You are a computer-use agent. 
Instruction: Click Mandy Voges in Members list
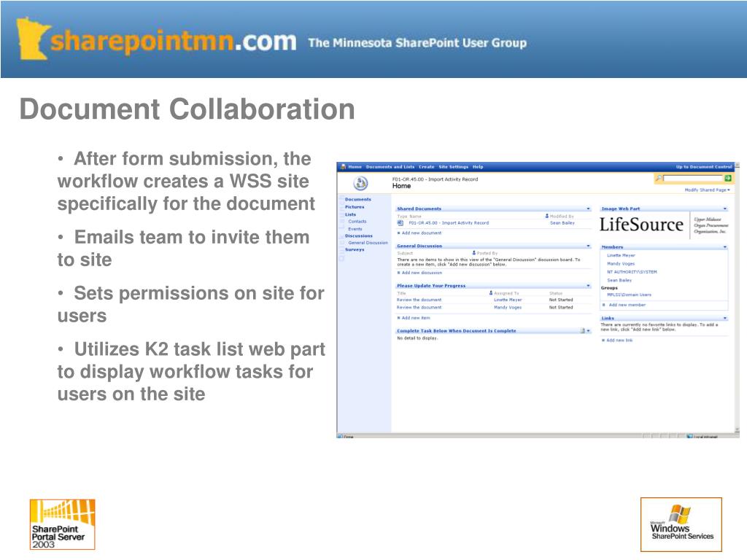point(621,263)
